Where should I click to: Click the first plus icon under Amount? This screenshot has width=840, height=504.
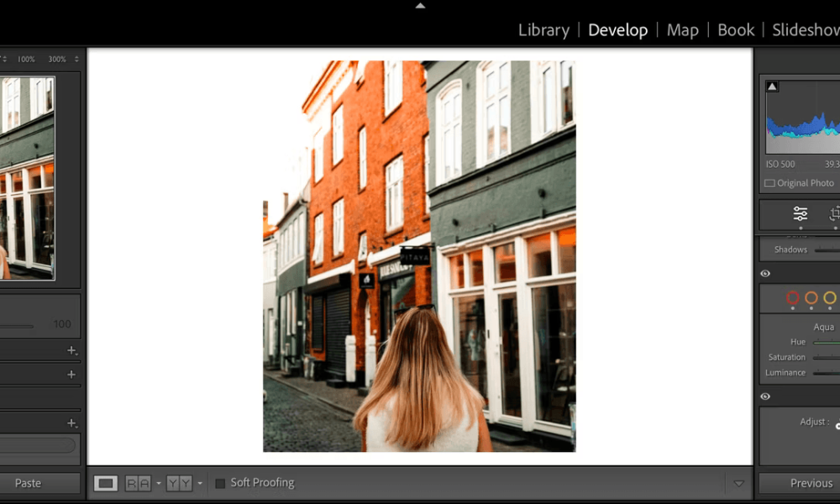click(x=71, y=350)
